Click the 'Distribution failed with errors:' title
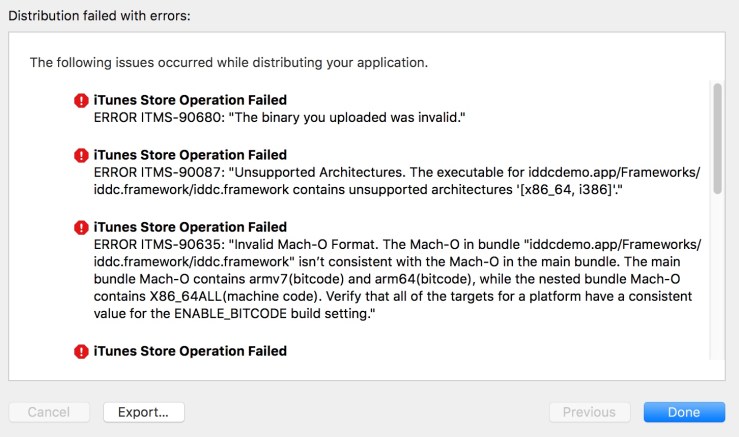Screen dimensions: 739x437 [x=99, y=16]
